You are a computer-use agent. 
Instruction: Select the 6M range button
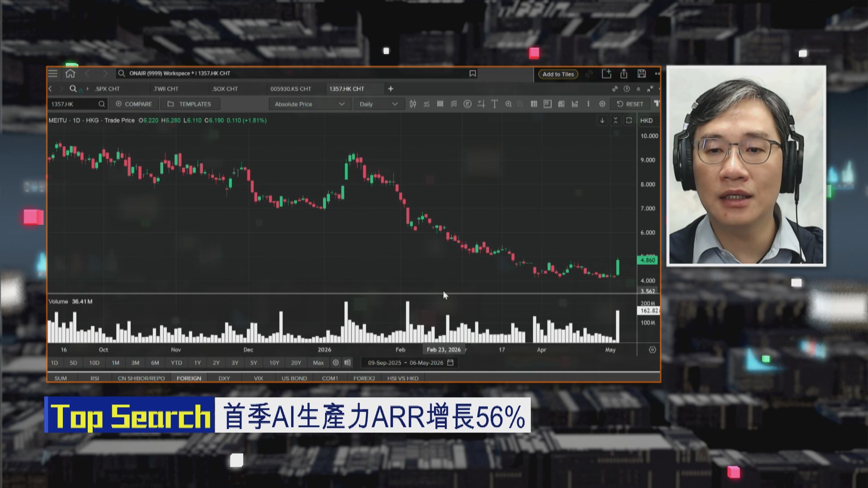point(155,363)
